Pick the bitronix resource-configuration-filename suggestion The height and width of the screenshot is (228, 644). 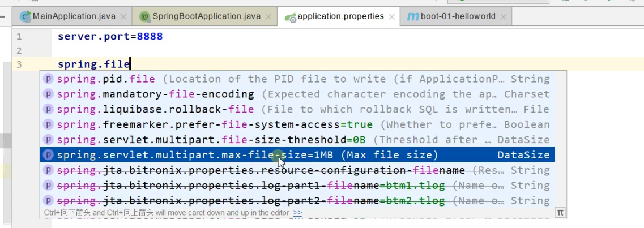tap(297, 170)
